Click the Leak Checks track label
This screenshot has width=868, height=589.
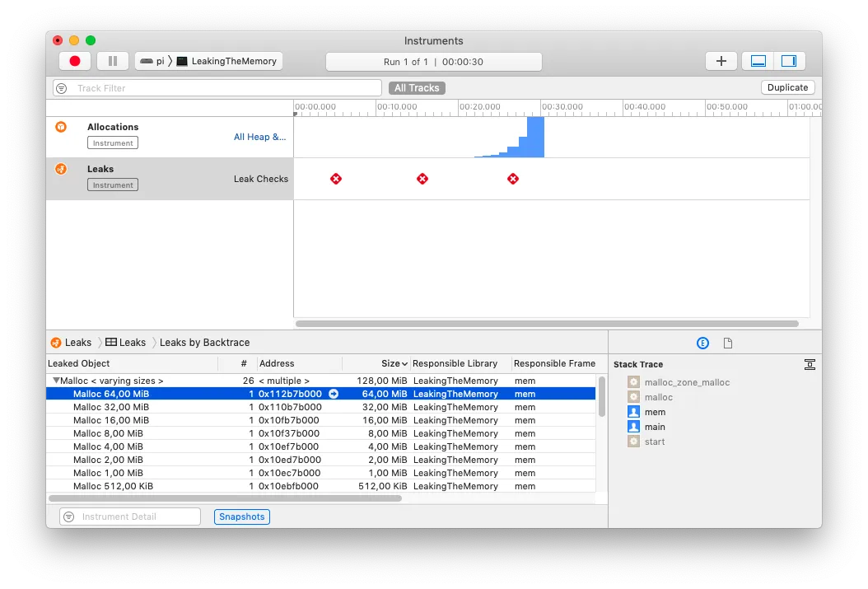click(261, 179)
